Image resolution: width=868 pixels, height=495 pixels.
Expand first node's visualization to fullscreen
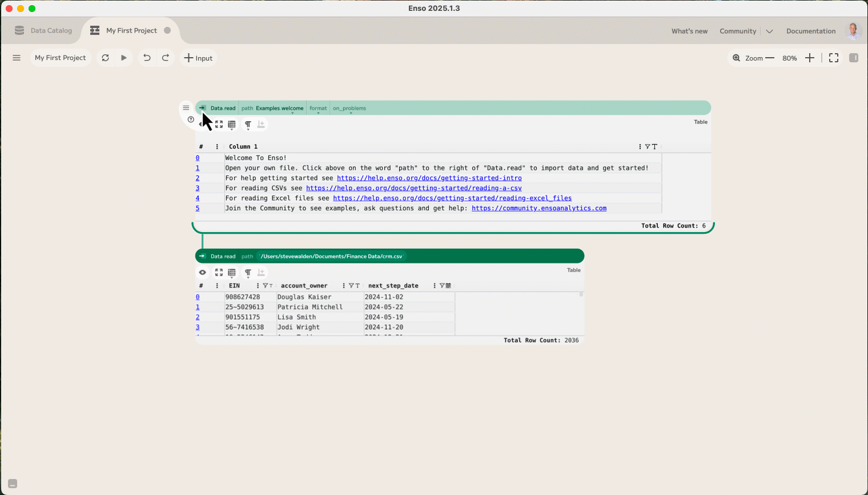219,124
